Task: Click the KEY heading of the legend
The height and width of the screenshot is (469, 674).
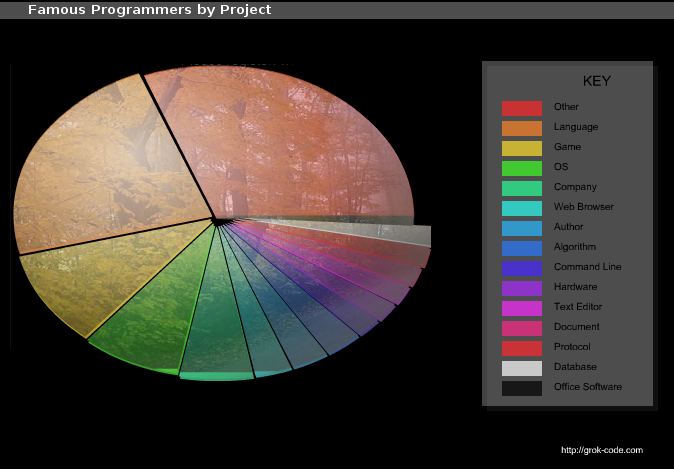Action: point(596,81)
